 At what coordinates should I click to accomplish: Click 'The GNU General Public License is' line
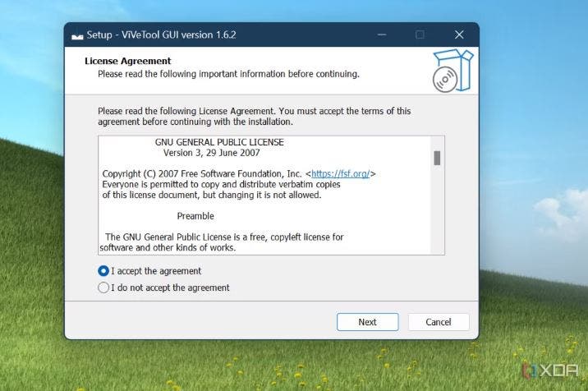click(x=224, y=237)
